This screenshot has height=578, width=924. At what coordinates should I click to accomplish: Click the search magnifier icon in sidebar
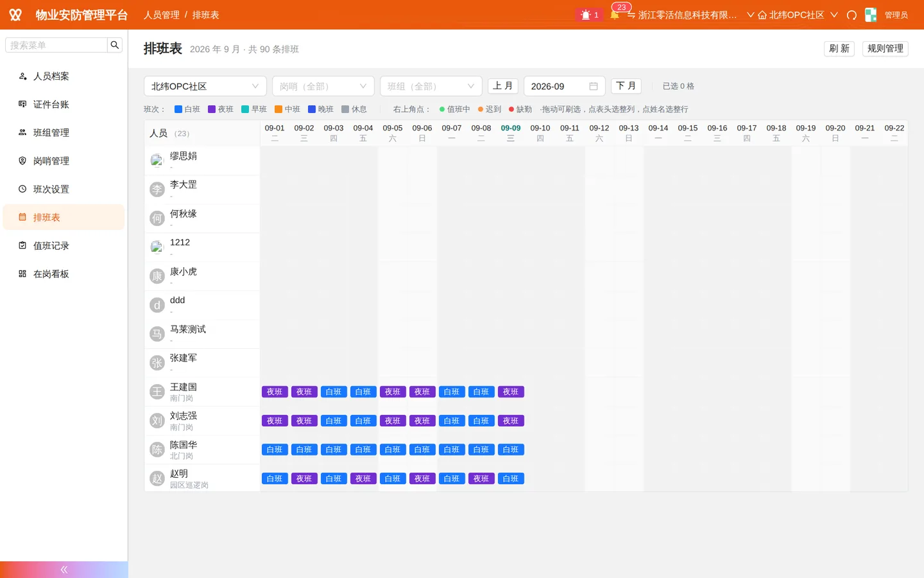click(x=115, y=45)
